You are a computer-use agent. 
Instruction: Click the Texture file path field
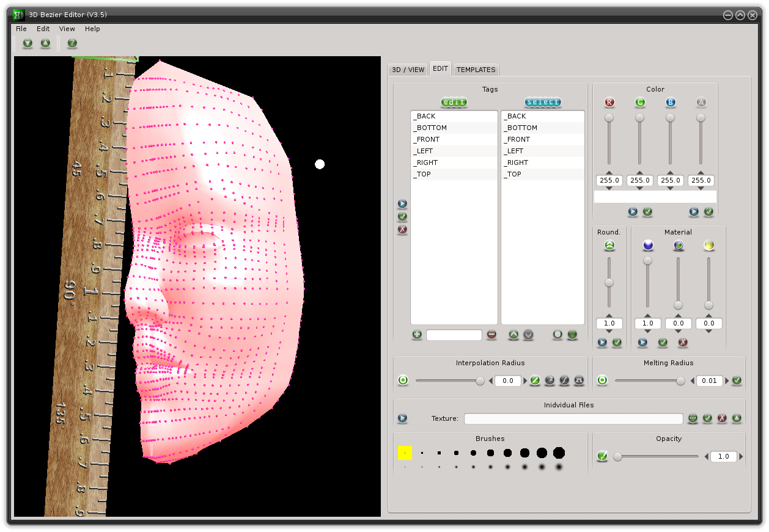pos(573,418)
